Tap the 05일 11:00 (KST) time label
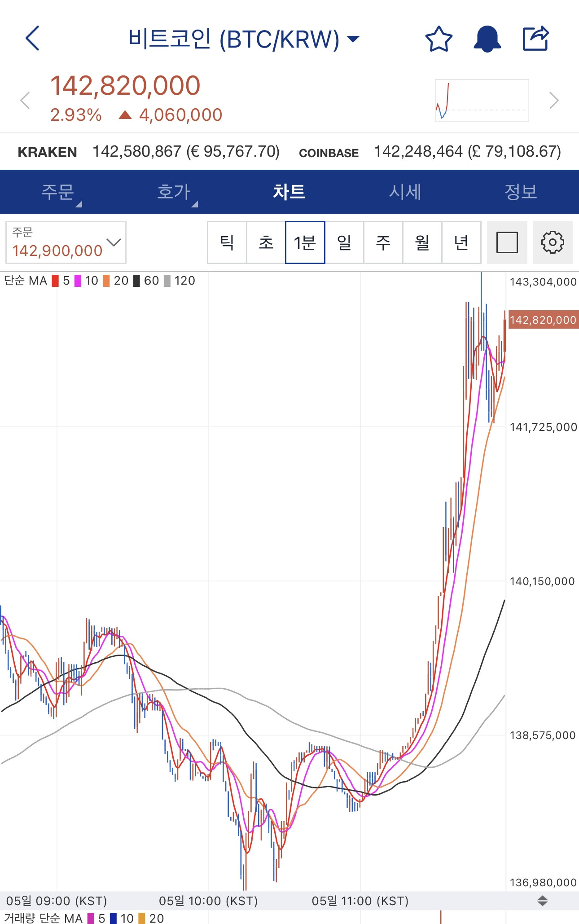This screenshot has width=579, height=924. coord(360,901)
